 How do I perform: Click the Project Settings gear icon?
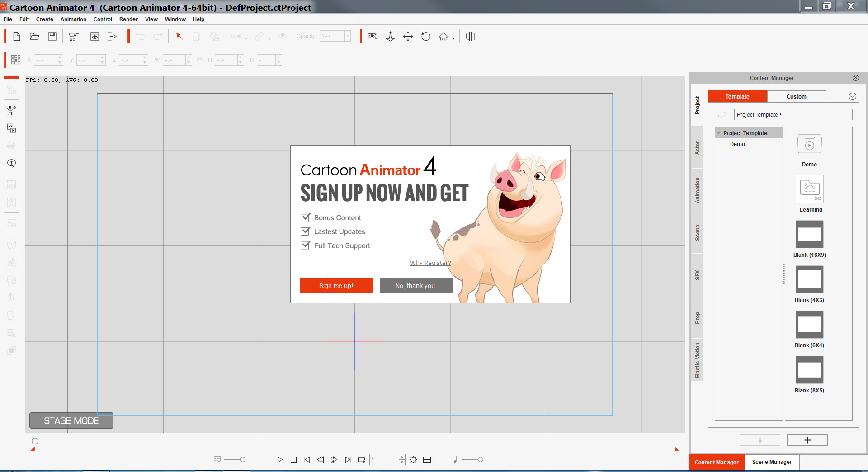(414, 460)
